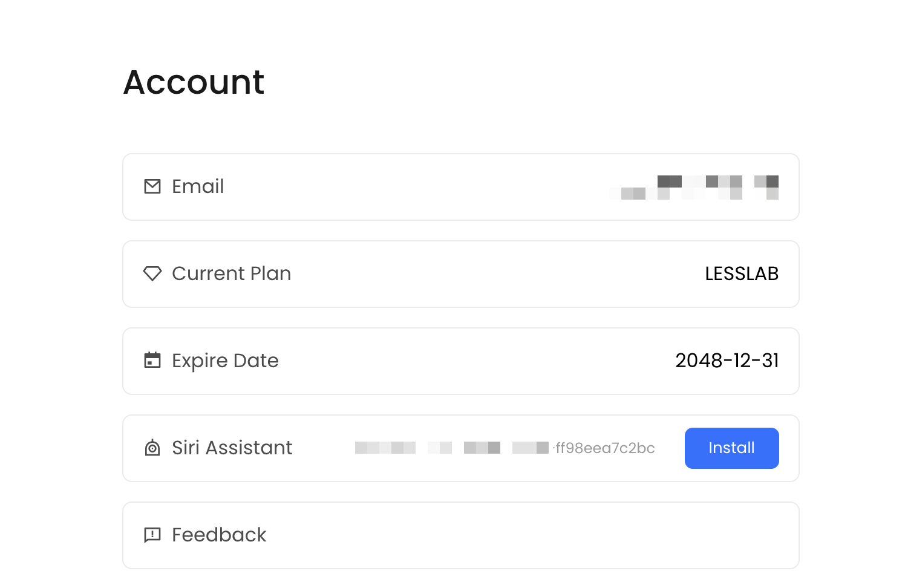Click the Siri token ending ff98eea7c2bc
The height and width of the screenshot is (588, 905).
click(605, 448)
